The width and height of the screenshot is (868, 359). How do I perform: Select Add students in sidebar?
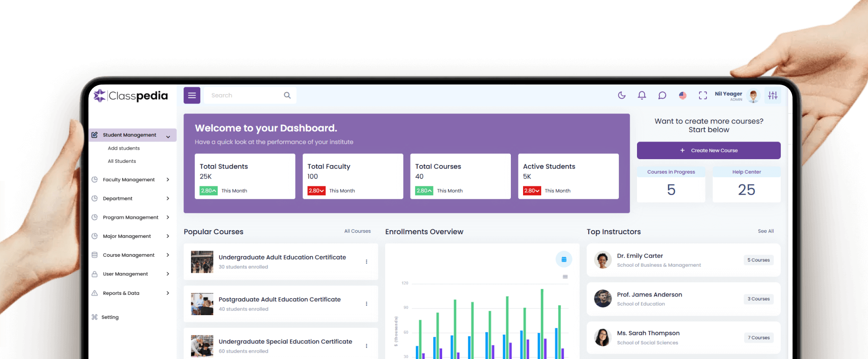click(x=123, y=148)
